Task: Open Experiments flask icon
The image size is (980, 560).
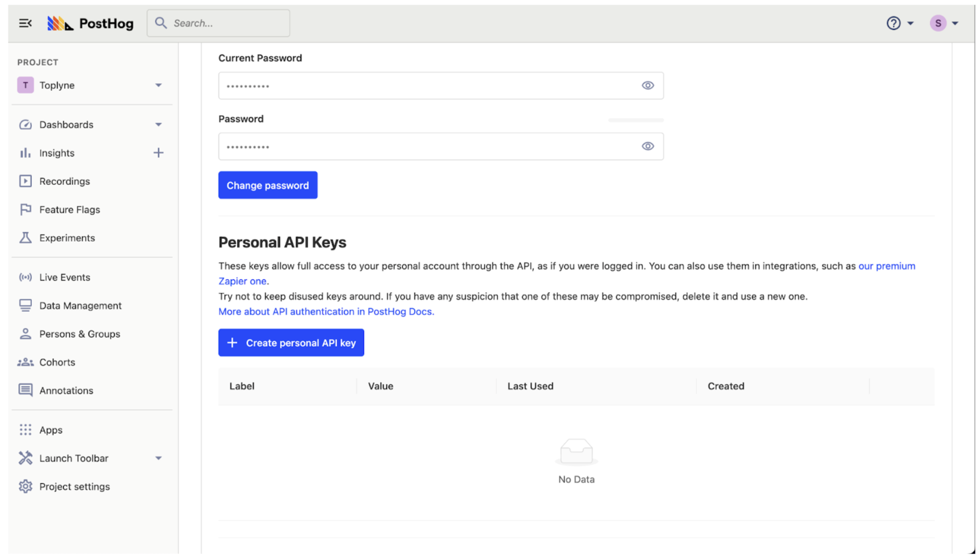Action: coord(25,238)
